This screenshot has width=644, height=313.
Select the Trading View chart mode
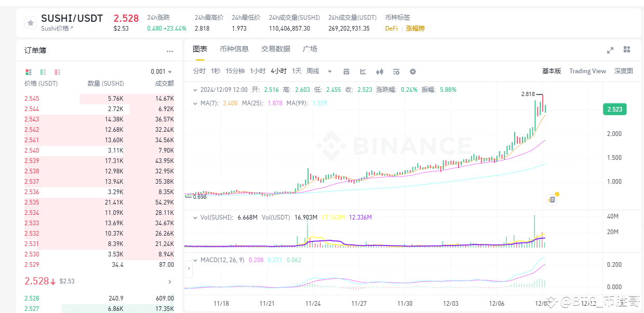click(x=587, y=71)
